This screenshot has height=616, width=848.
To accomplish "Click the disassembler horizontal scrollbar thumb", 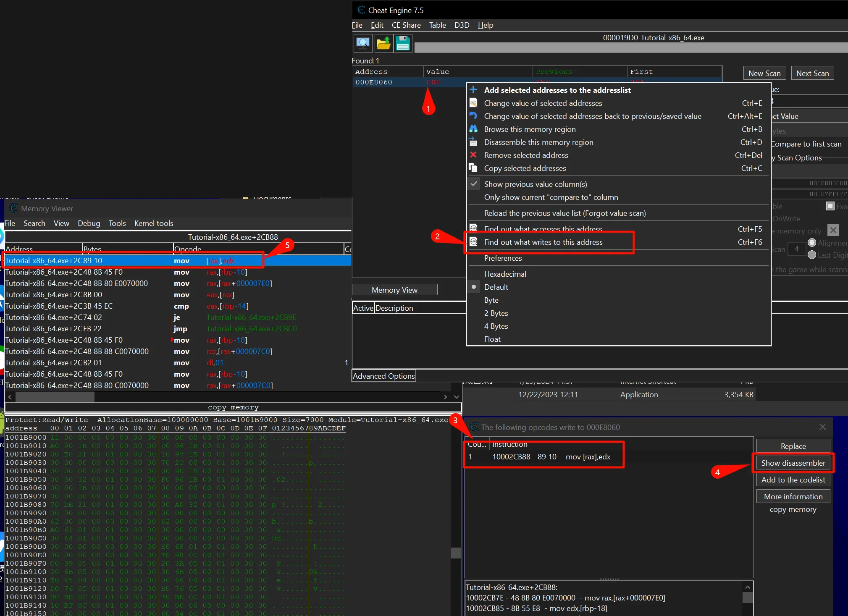I will tap(55, 396).
